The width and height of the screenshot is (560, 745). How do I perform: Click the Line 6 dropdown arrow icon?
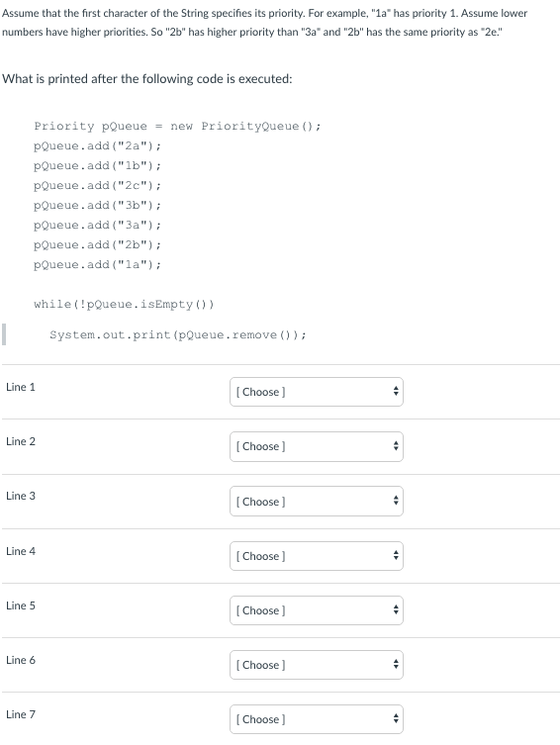click(395, 665)
